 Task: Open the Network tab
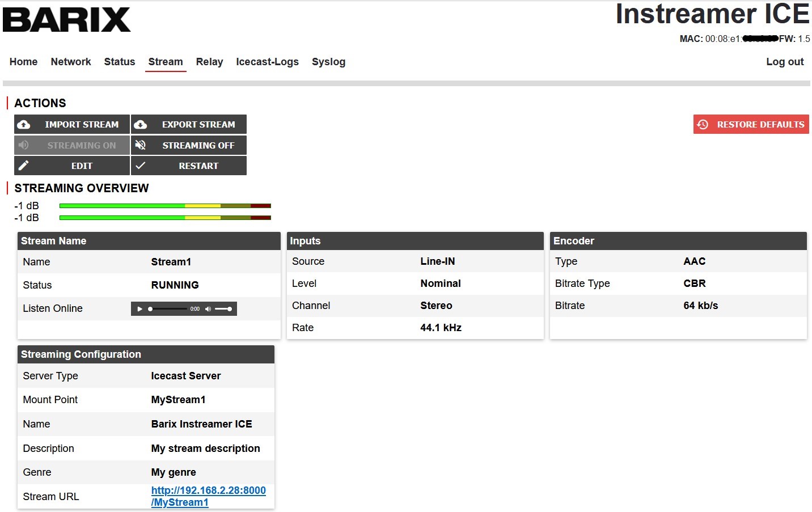[71, 62]
